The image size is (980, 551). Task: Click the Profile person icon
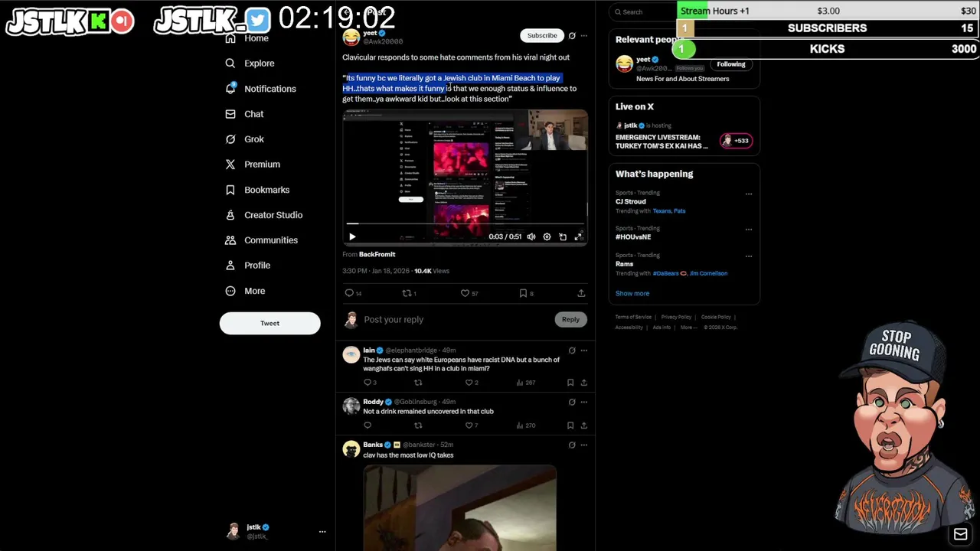tap(230, 266)
